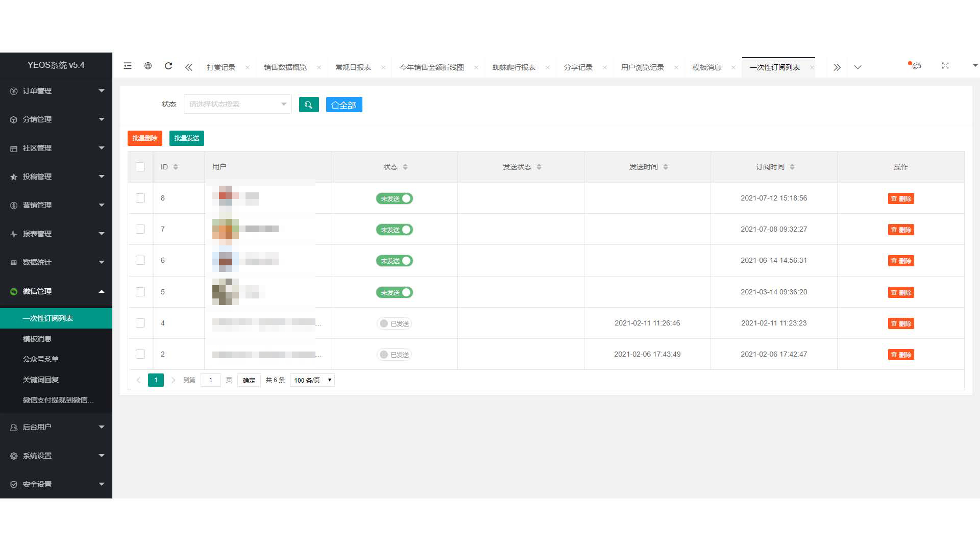Open the tab options dropdown chevron
Image resolution: width=980 pixels, height=551 pixels.
(857, 67)
